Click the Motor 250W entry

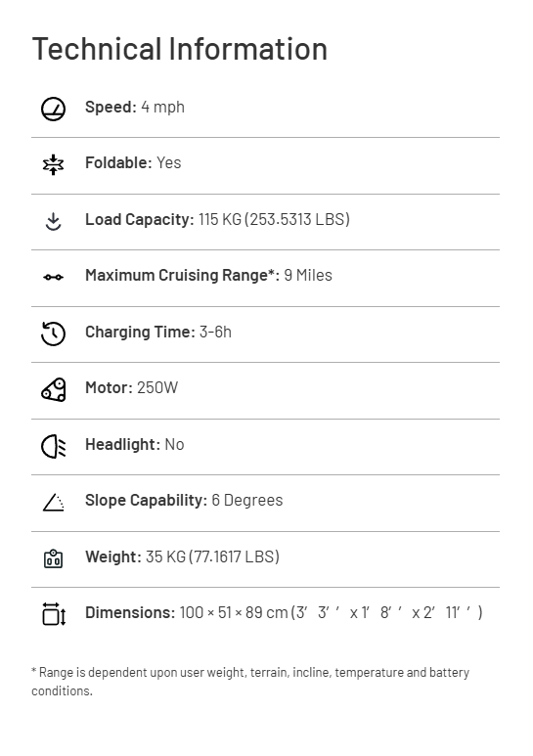[132, 387]
